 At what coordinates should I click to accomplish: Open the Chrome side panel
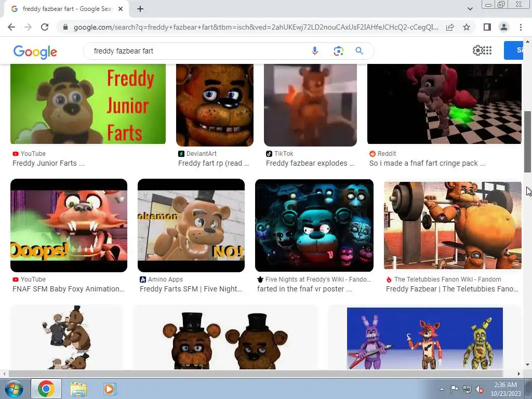487,27
